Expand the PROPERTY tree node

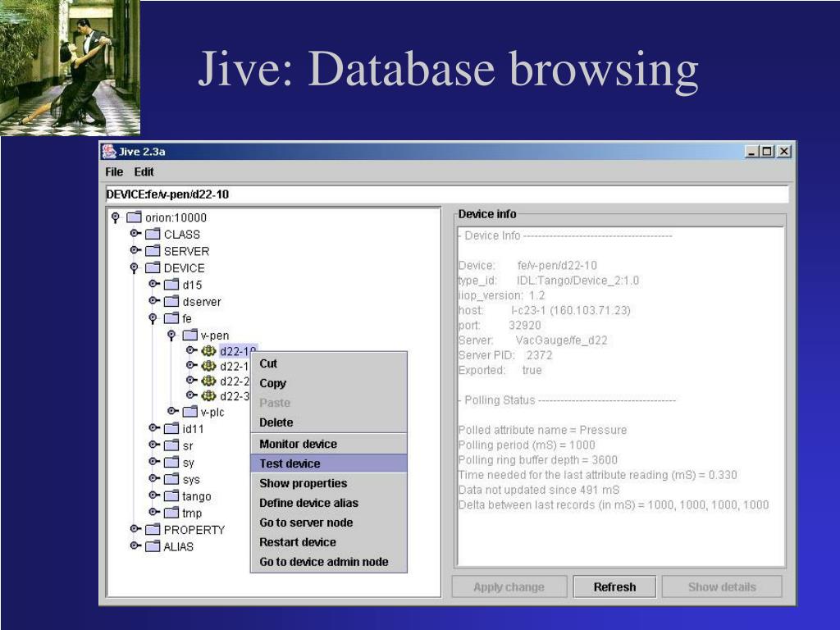click(135, 529)
